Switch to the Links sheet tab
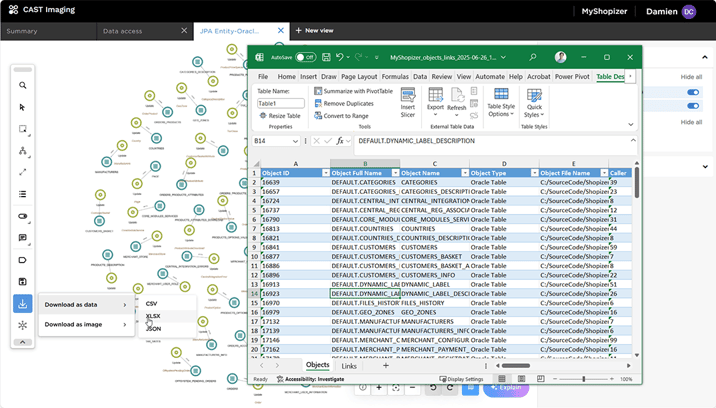The image size is (716, 408). (349, 366)
